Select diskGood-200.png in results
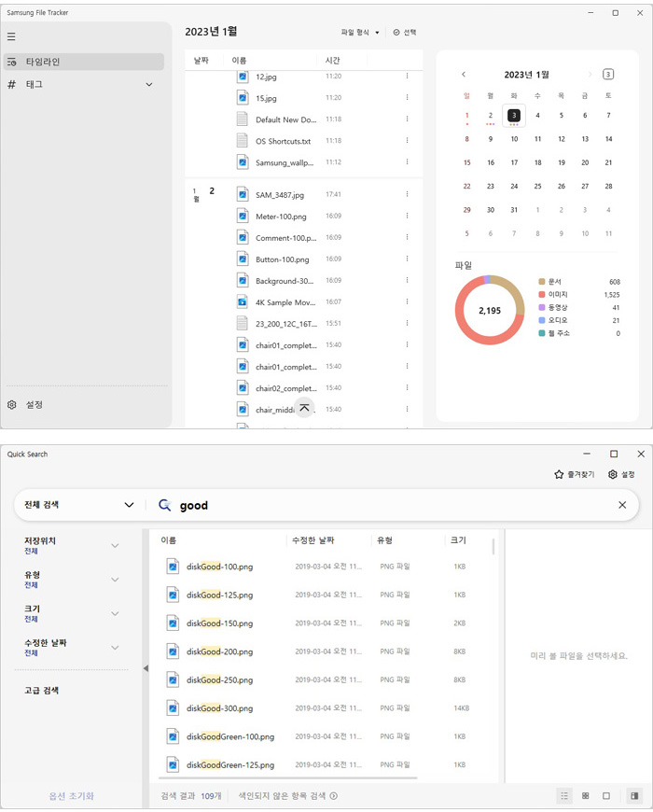Viewport: 653px width, 812px height. [x=219, y=651]
